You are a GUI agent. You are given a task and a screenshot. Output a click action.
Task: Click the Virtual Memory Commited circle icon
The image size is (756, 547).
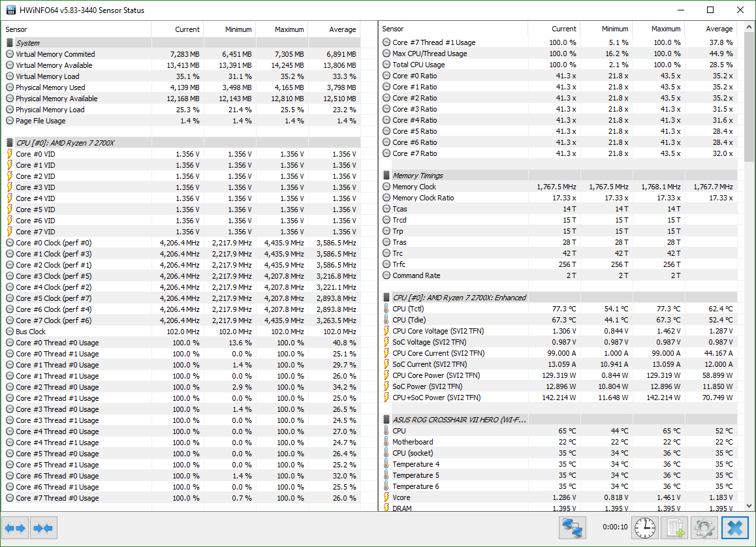coord(10,54)
